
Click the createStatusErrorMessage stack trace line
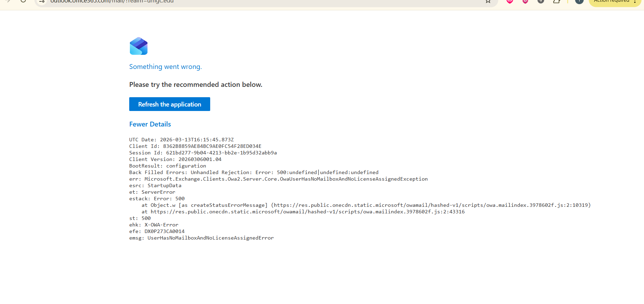366,205
